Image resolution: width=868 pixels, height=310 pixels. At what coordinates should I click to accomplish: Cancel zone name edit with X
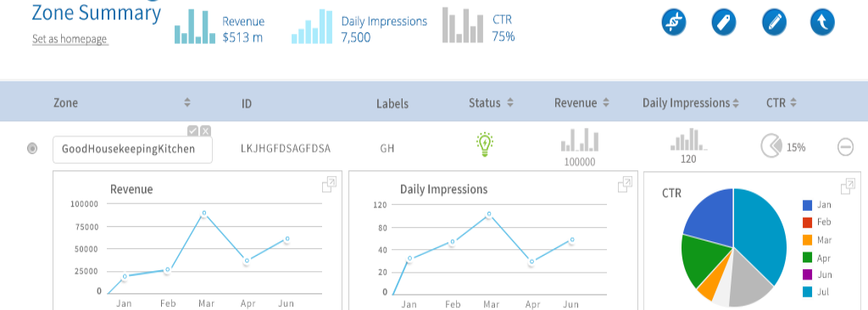pyautogui.click(x=205, y=130)
